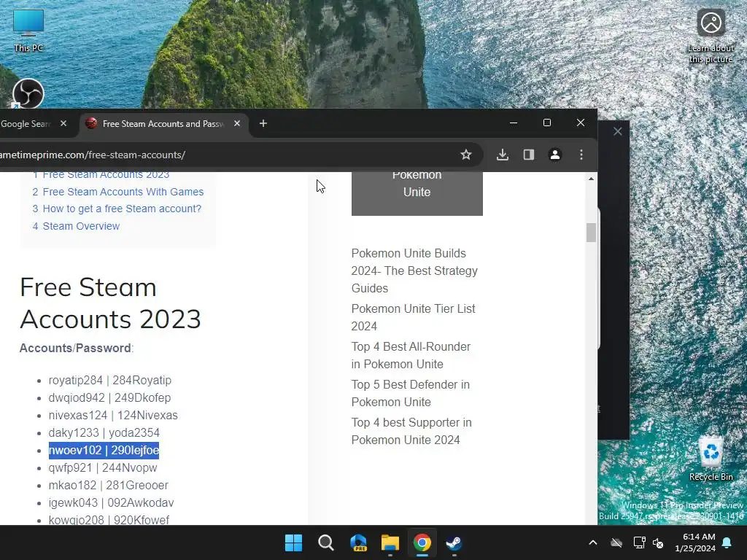
Task: Click the kowgjo208 account entry
Action: (x=109, y=520)
